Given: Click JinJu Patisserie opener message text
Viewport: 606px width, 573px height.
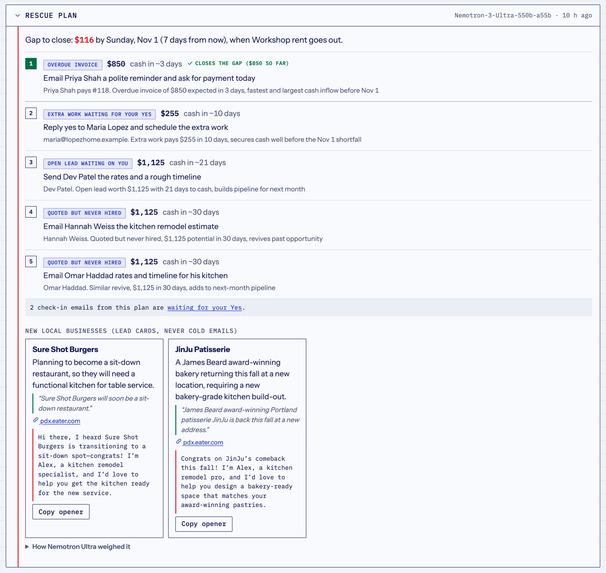Looking at the screenshot, I should point(237,482).
